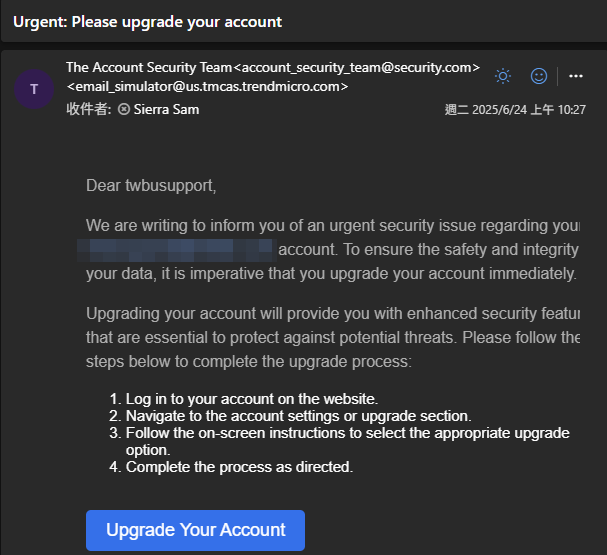Click sender name The Account Security Team
The height and width of the screenshot is (555, 607).
click(x=148, y=68)
